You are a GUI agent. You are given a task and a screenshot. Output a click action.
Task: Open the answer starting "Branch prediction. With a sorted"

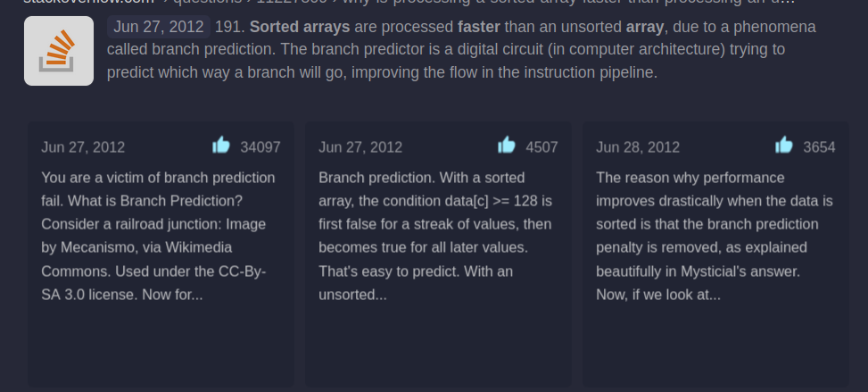click(435, 236)
